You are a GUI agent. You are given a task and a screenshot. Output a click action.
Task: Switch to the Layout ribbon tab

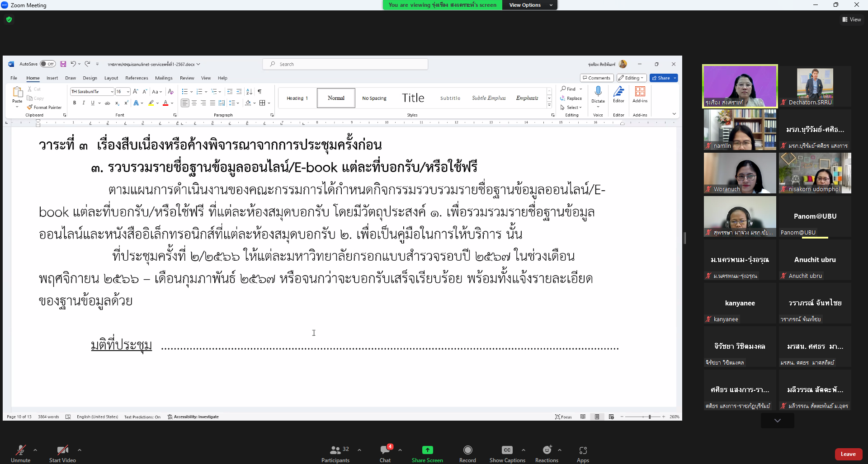[111, 78]
